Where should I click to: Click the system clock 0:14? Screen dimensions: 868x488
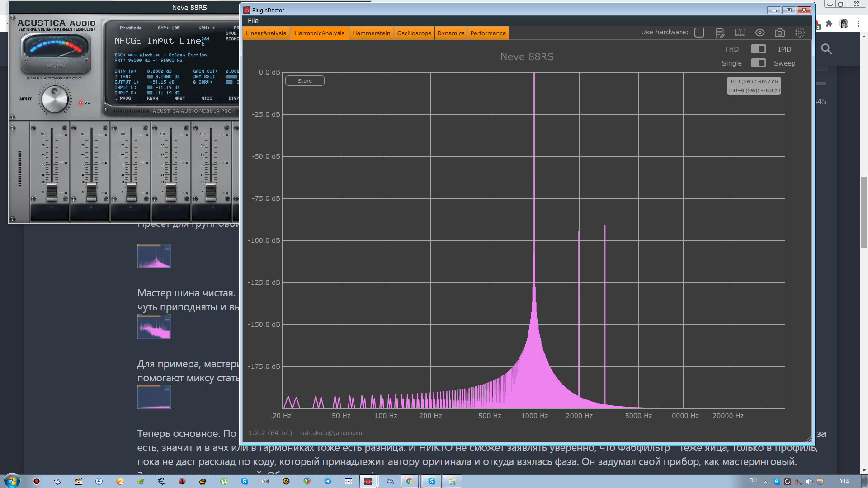[844, 482]
